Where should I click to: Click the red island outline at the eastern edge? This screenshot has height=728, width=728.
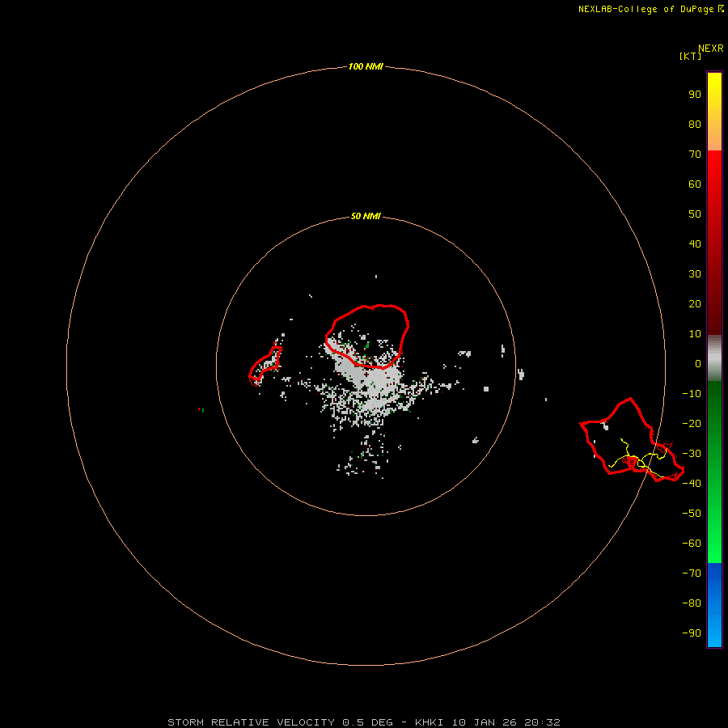pyautogui.click(x=632, y=440)
